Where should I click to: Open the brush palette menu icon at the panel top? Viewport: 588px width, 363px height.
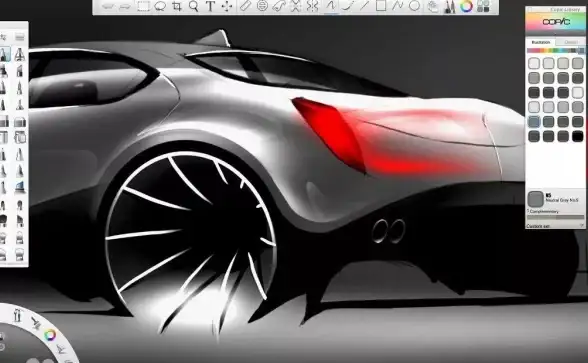click(20, 37)
